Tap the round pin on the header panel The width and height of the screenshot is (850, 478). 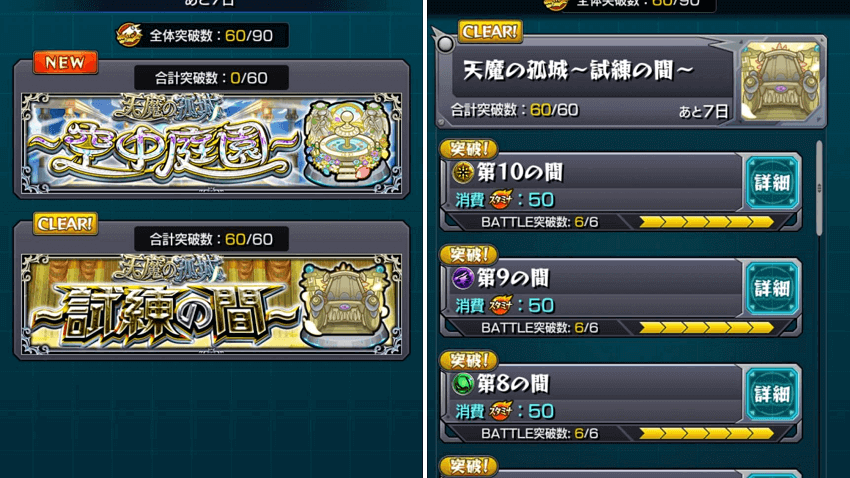tap(446, 44)
